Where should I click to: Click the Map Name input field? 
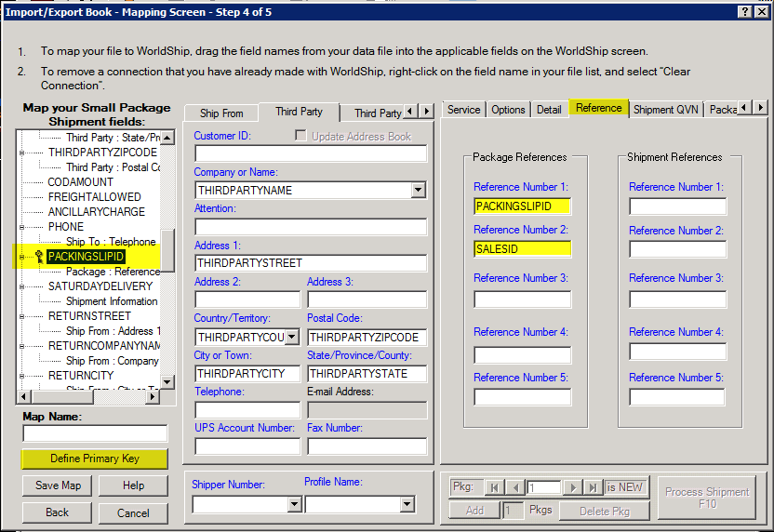[95, 433]
